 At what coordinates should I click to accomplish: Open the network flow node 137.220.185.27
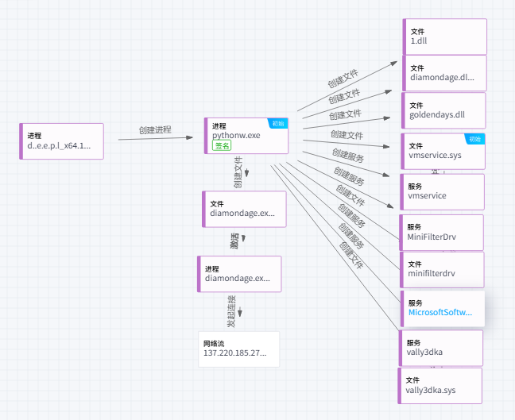[x=239, y=349]
